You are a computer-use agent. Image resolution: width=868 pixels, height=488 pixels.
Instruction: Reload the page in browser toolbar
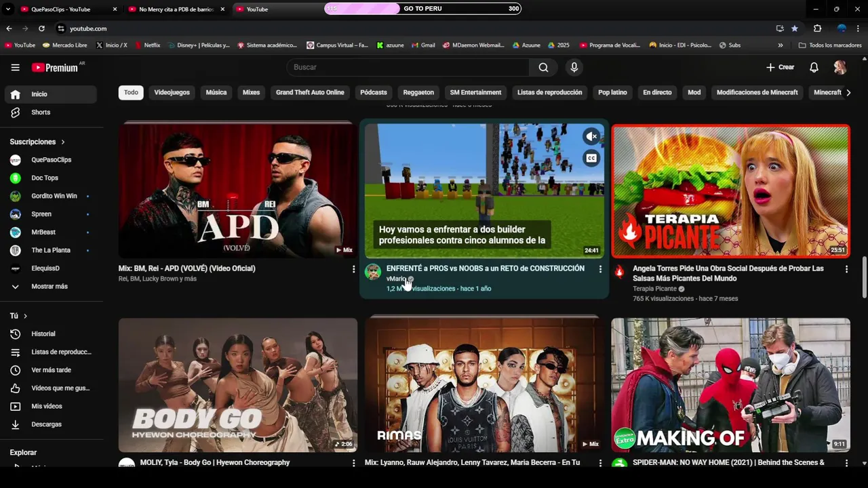pos(41,28)
